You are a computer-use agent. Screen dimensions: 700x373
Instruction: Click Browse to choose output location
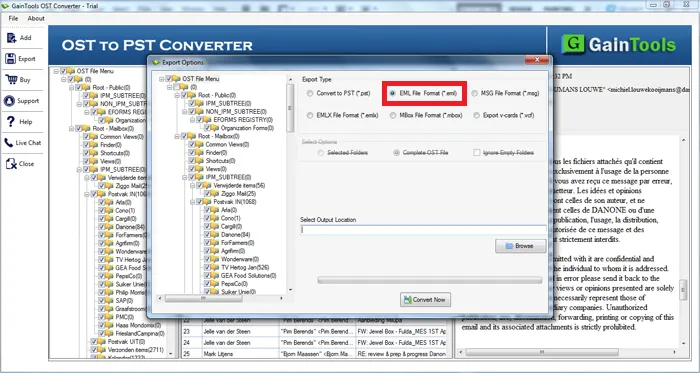[521, 246]
